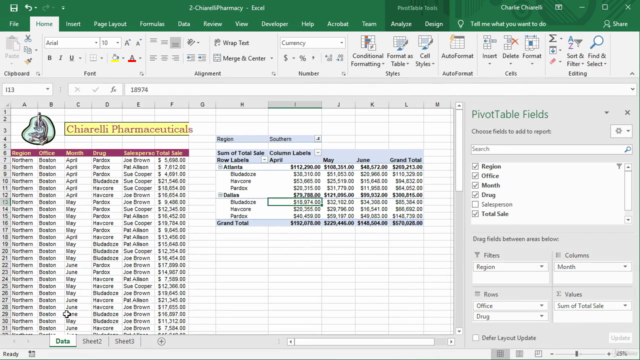640x360 pixels.
Task: Click Tell me what you want to do
Action: click(508, 24)
